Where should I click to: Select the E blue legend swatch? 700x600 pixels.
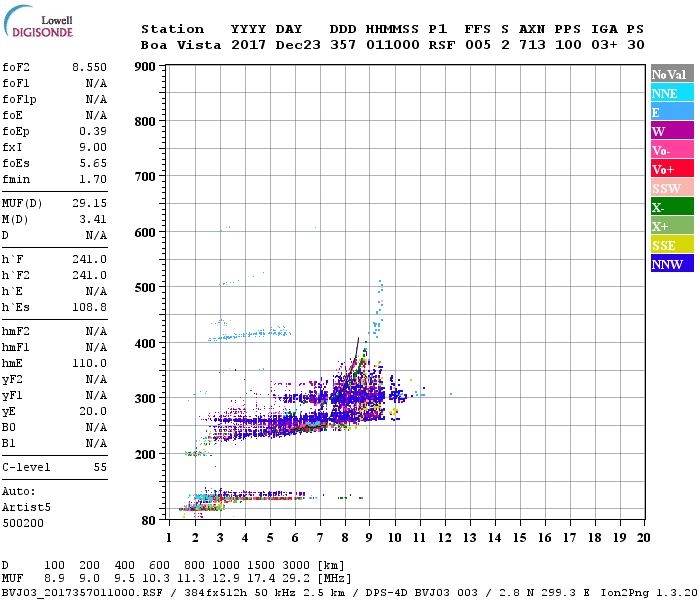point(672,112)
